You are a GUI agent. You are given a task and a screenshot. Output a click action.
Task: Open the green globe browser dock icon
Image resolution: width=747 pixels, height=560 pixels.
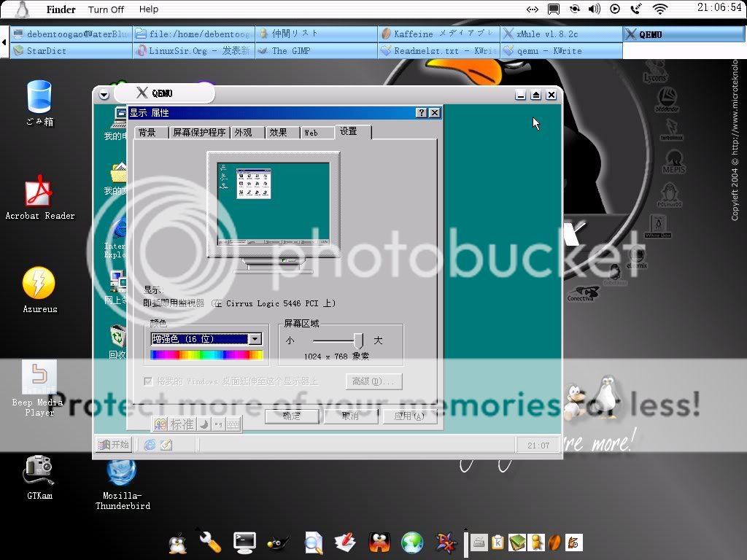coord(412,542)
